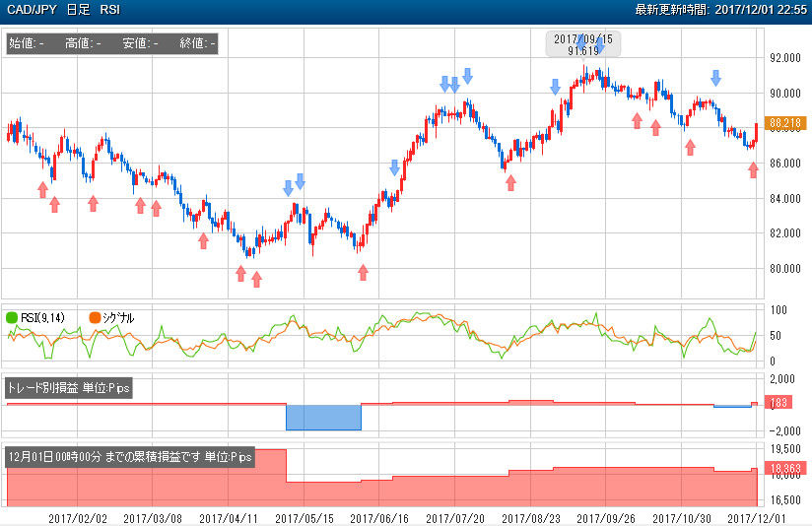Screen dimensions: 812x526
Task: Click the 2017/09/26 date axis label
Action: (x=606, y=518)
